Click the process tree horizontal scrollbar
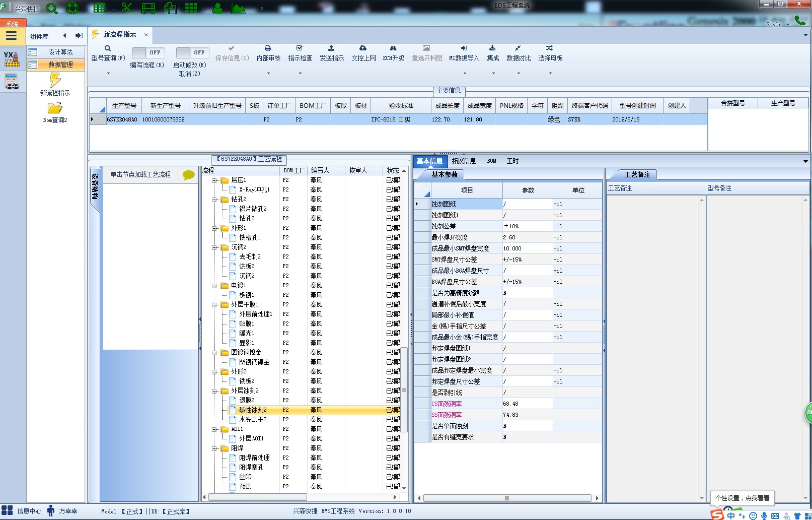 [257, 497]
